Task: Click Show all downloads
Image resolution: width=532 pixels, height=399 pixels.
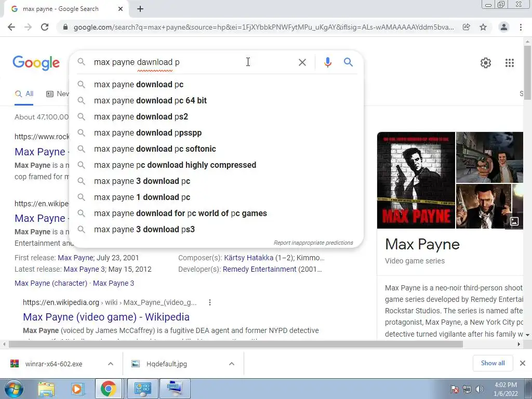Action: coord(493,363)
